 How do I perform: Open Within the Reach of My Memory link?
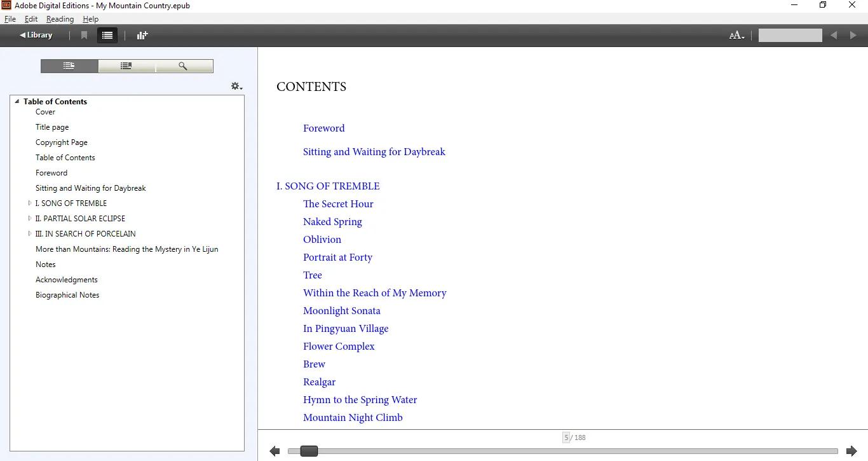tap(375, 293)
